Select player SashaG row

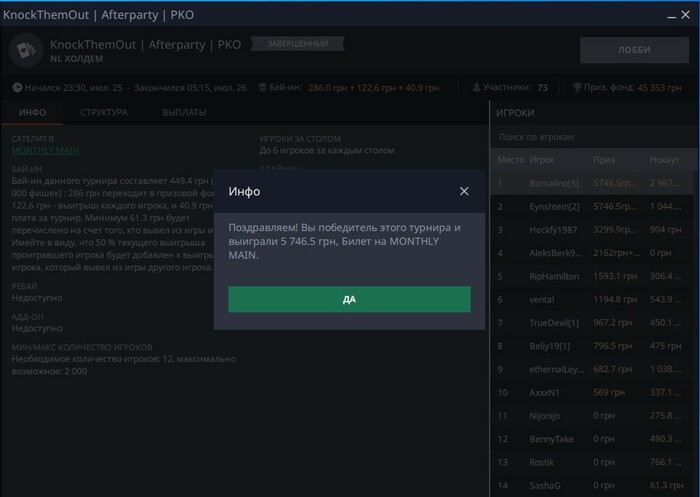click(592, 485)
